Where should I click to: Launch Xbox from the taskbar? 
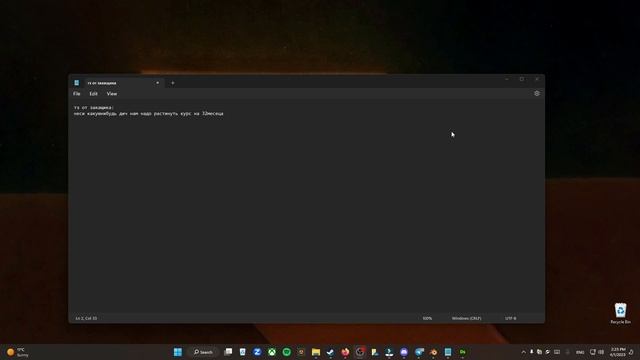point(272,352)
